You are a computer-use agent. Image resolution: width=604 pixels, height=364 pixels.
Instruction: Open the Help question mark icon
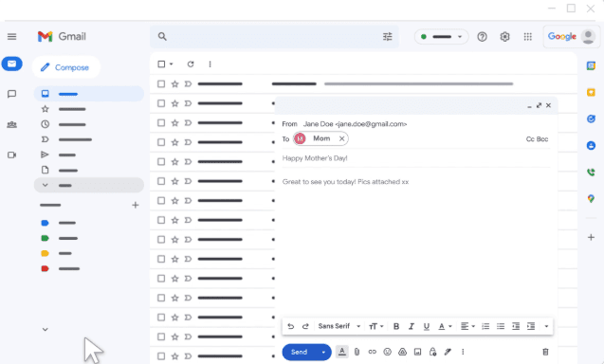(482, 37)
